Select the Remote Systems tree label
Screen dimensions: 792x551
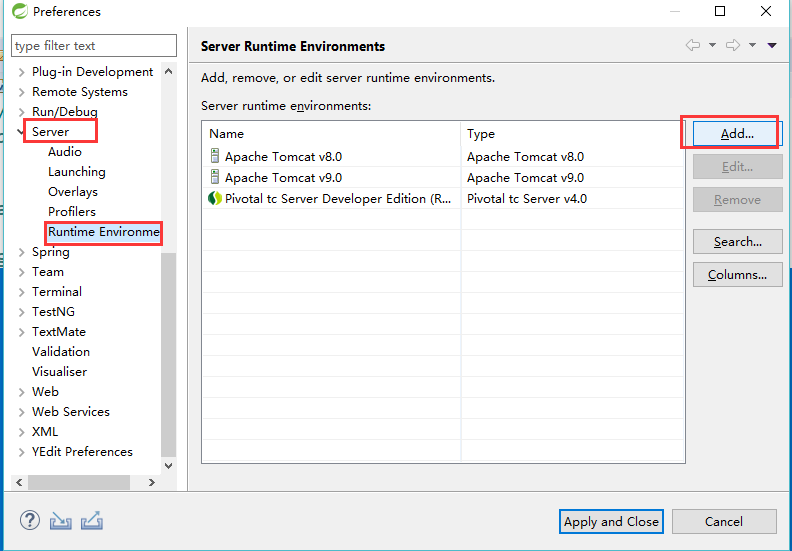(x=80, y=92)
